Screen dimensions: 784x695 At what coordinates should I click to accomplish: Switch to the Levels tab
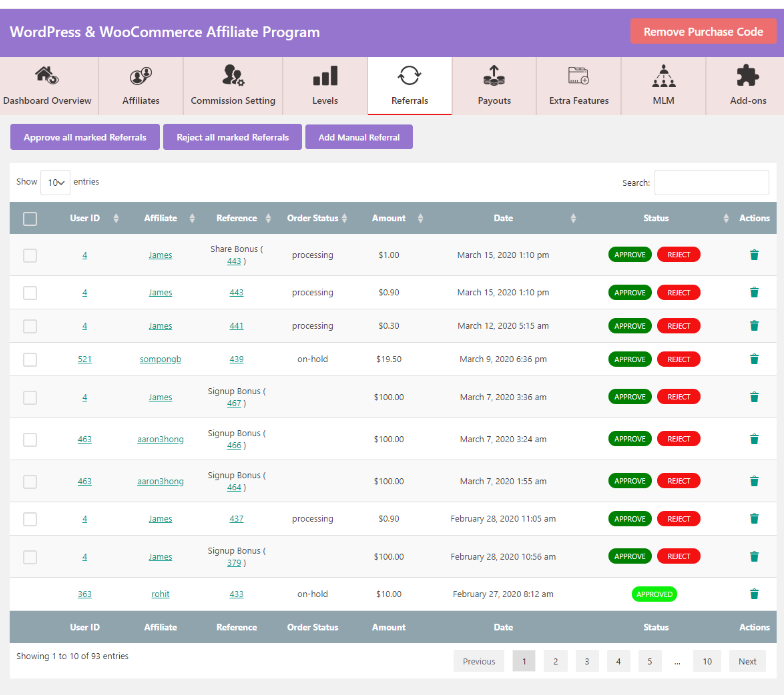pos(325,86)
